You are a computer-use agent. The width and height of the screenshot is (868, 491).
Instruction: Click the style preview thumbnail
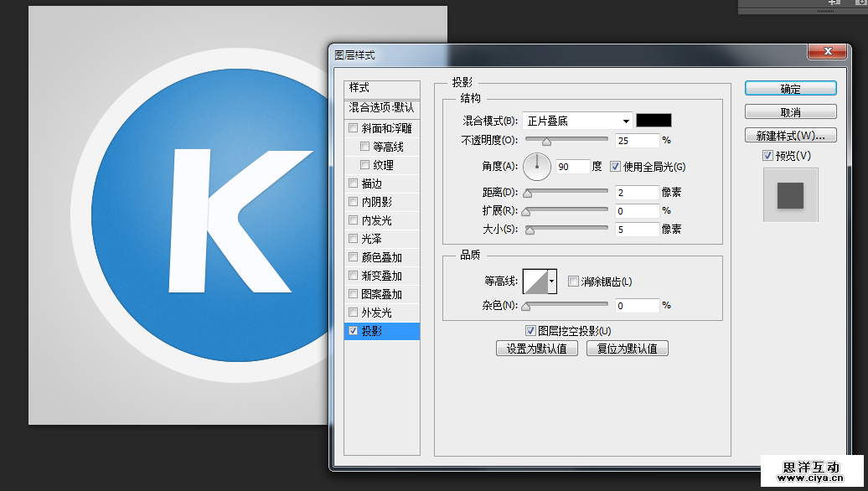coord(790,195)
